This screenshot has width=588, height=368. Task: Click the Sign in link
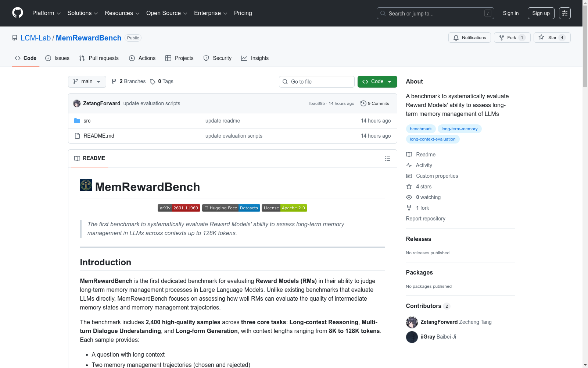pyautogui.click(x=511, y=13)
